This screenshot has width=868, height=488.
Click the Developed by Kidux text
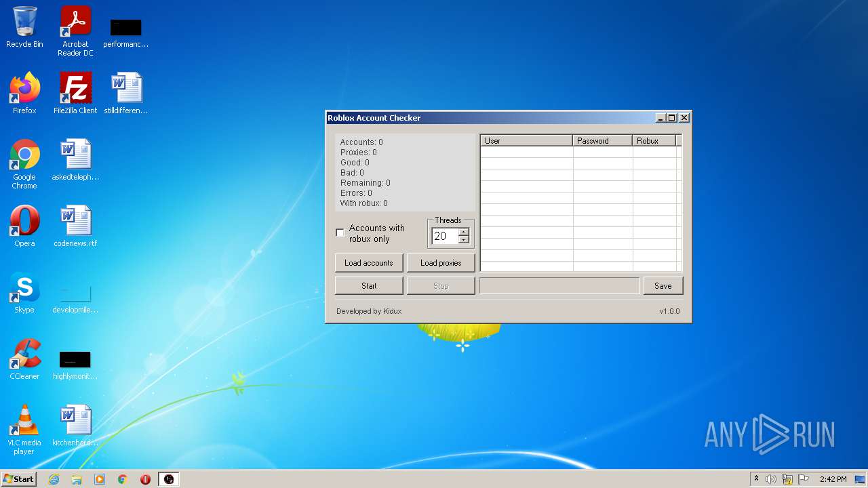pos(369,312)
